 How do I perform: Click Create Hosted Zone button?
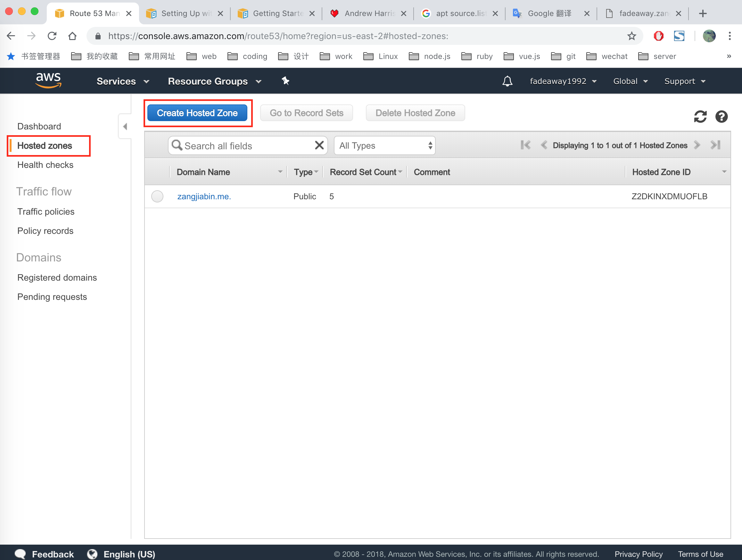[x=197, y=113]
